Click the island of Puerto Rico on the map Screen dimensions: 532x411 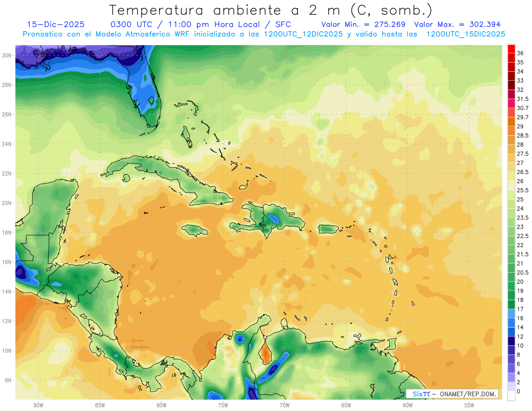coord(329,229)
